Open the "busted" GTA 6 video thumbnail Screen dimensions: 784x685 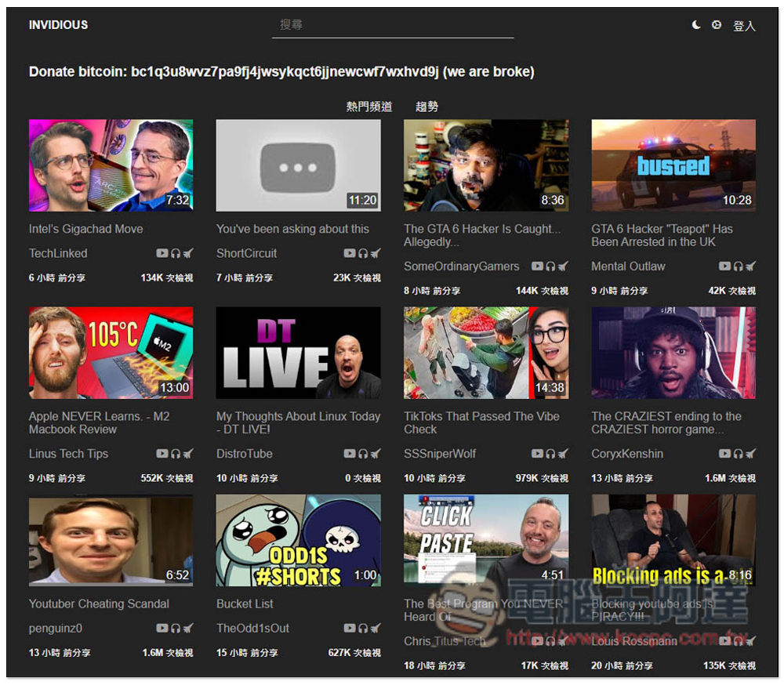(673, 165)
